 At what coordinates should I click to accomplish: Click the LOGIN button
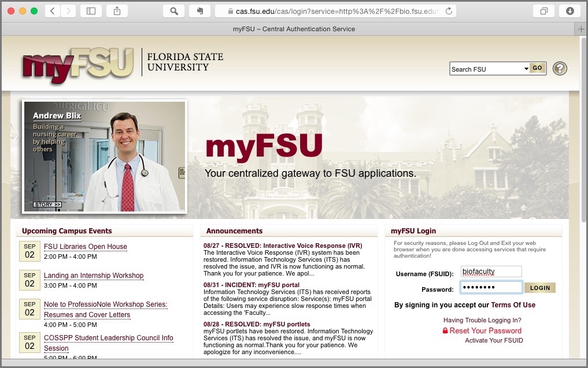pyautogui.click(x=539, y=288)
